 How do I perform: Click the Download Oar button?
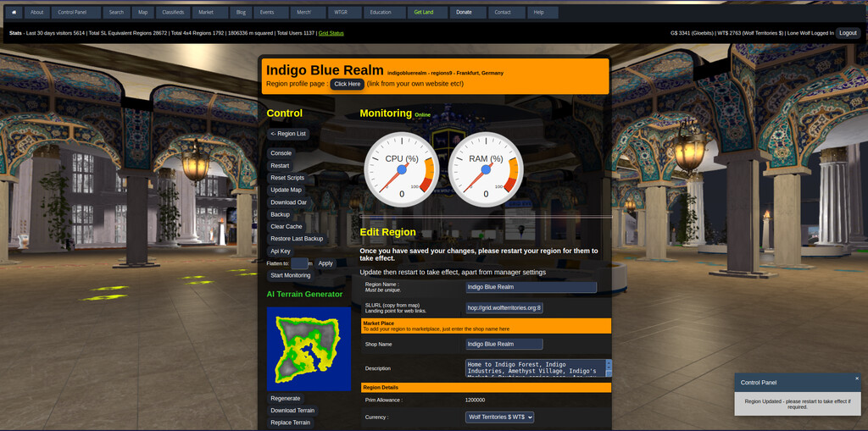click(x=288, y=202)
